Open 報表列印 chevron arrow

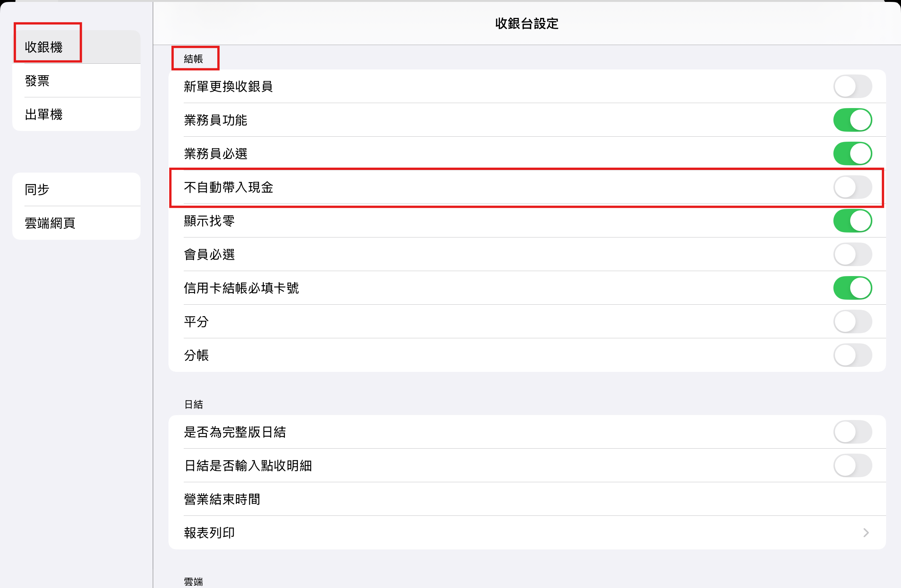[866, 533]
